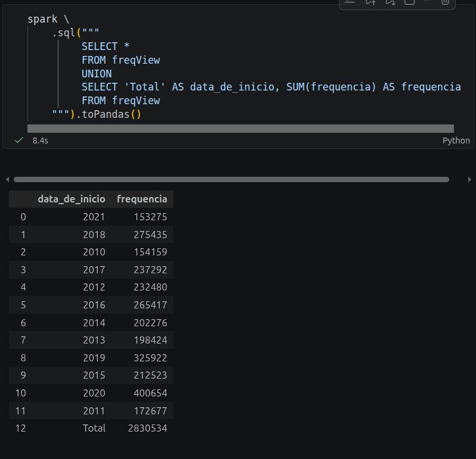
Task: Select the total value 2830534
Action: 148,428
